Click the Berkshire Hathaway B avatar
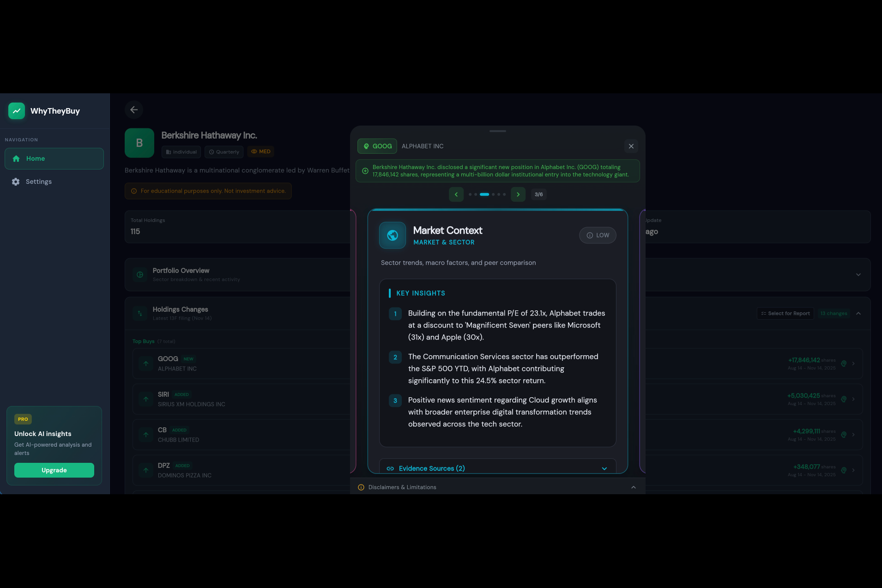This screenshot has height=588, width=882. point(139,143)
